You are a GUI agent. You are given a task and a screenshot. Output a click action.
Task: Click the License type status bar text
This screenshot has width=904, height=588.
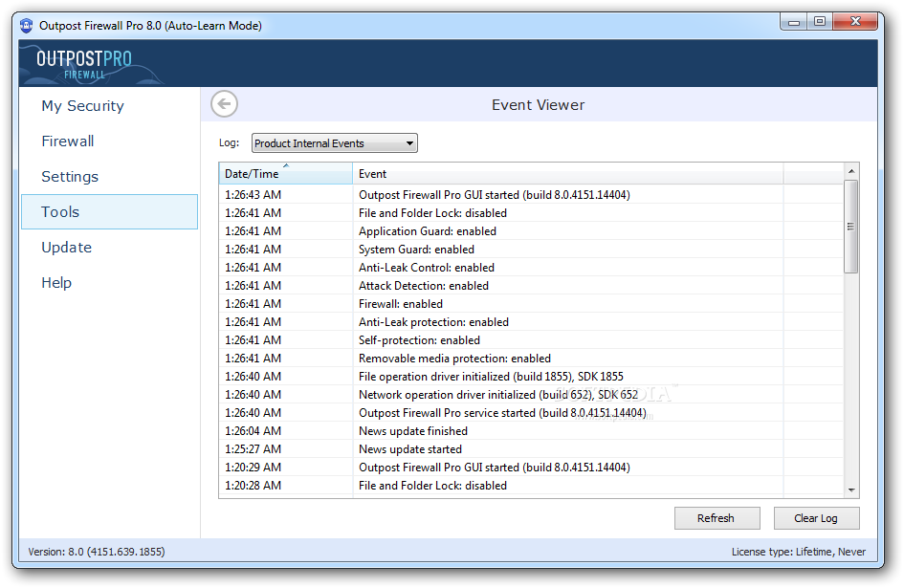tap(799, 552)
